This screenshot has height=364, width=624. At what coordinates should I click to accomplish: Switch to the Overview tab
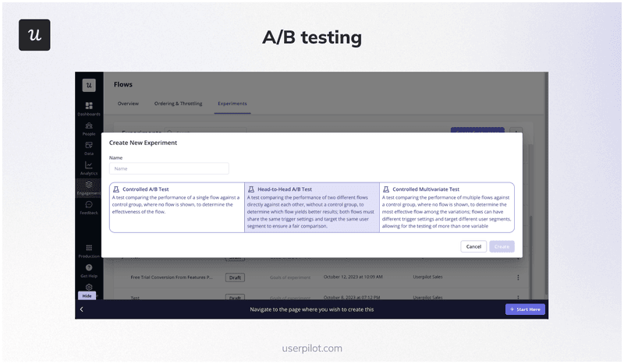pyautogui.click(x=128, y=103)
